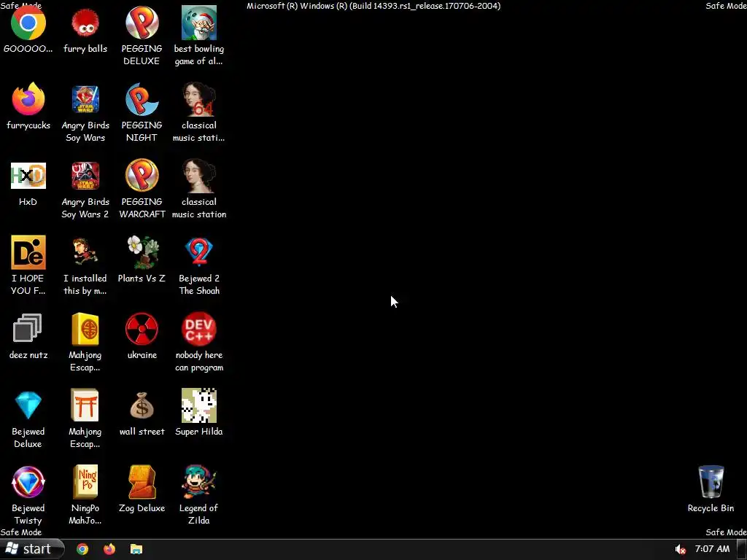
Task: Select the Angry Birds Soy Wars 2 icon
Action: 85,176
